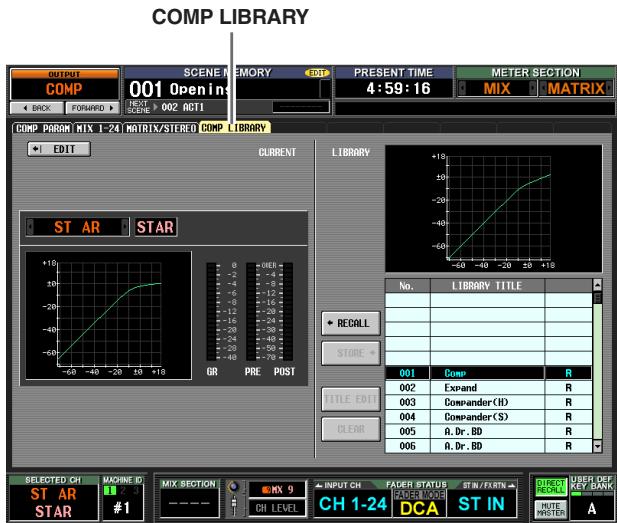The height and width of the screenshot is (523, 617).
Task: Select library row 004 Compander(S)
Action: pyautogui.click(x=488, y=417)
